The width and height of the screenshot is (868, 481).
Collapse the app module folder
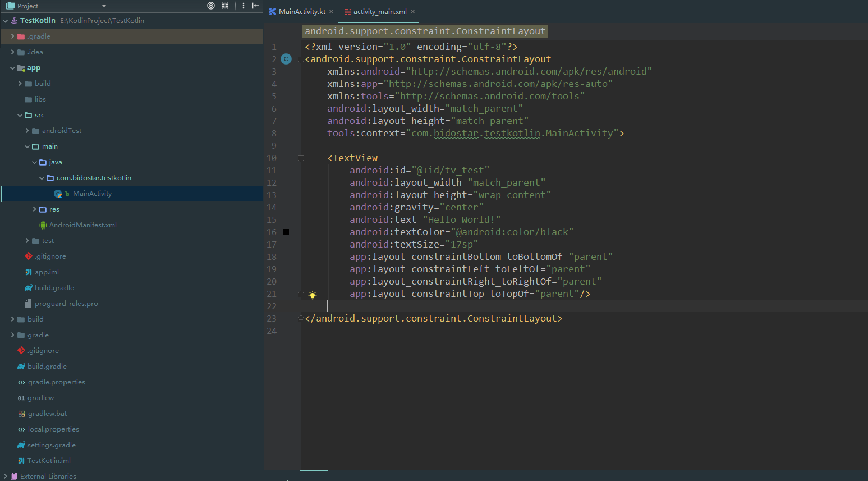point(13,68)
